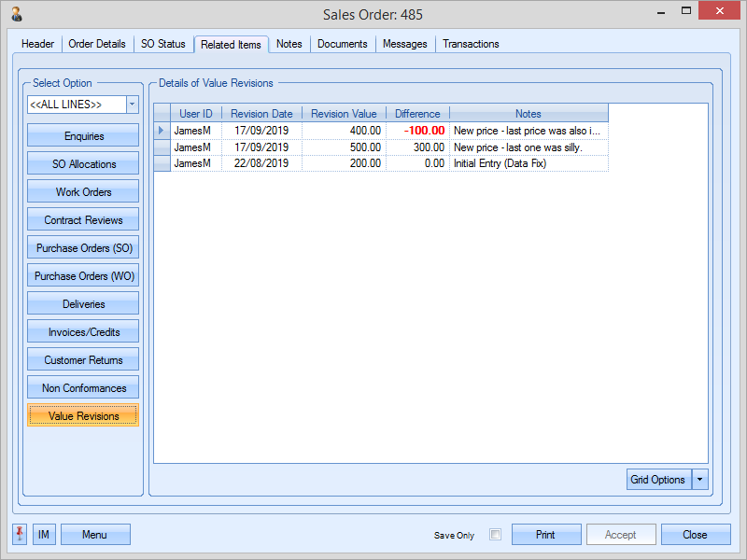Open the ALL LINES dropdown
Image resolution: width=747 pixels, height=560 pixels.
coord(132,104)
